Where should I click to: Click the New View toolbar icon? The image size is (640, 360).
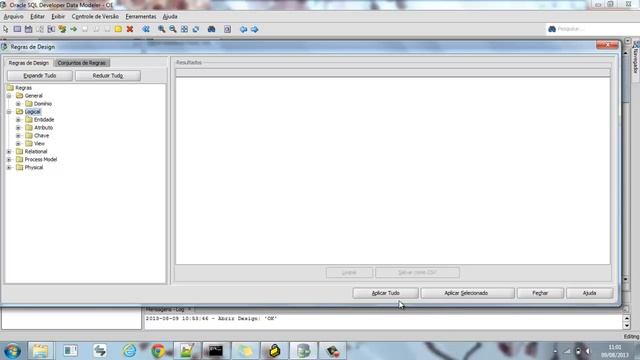pyautogui.click(x=29, y=29)
